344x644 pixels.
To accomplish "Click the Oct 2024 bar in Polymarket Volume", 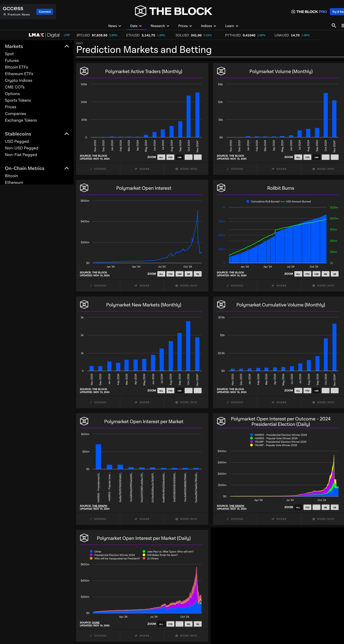I will 326,115.
